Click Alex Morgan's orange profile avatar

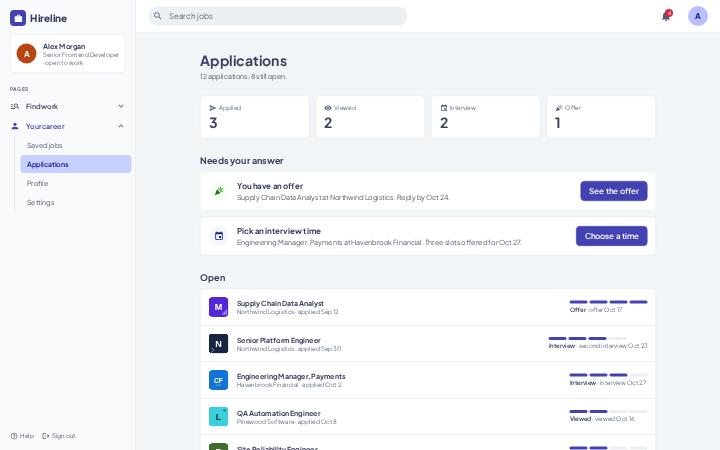click(x=27, y=54)
